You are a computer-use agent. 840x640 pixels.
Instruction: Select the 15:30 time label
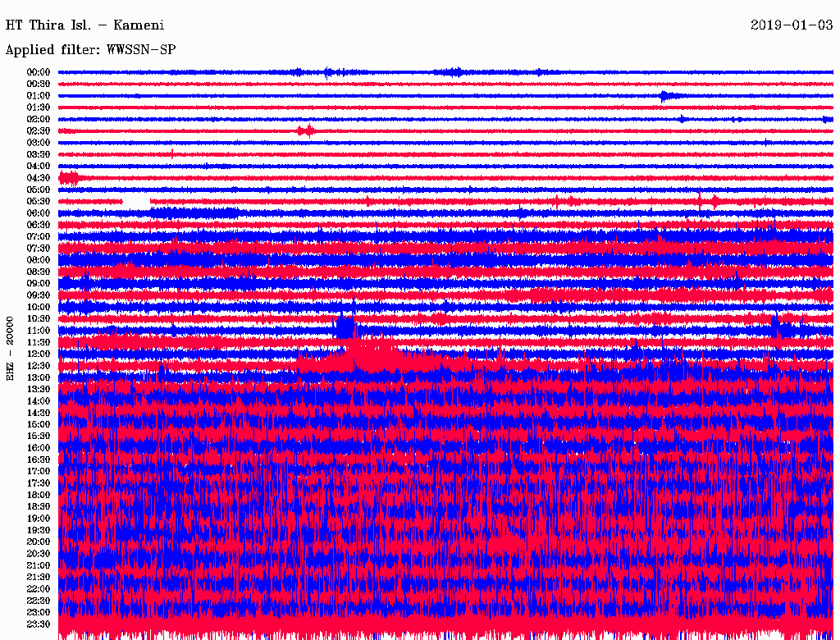(39, 437)
